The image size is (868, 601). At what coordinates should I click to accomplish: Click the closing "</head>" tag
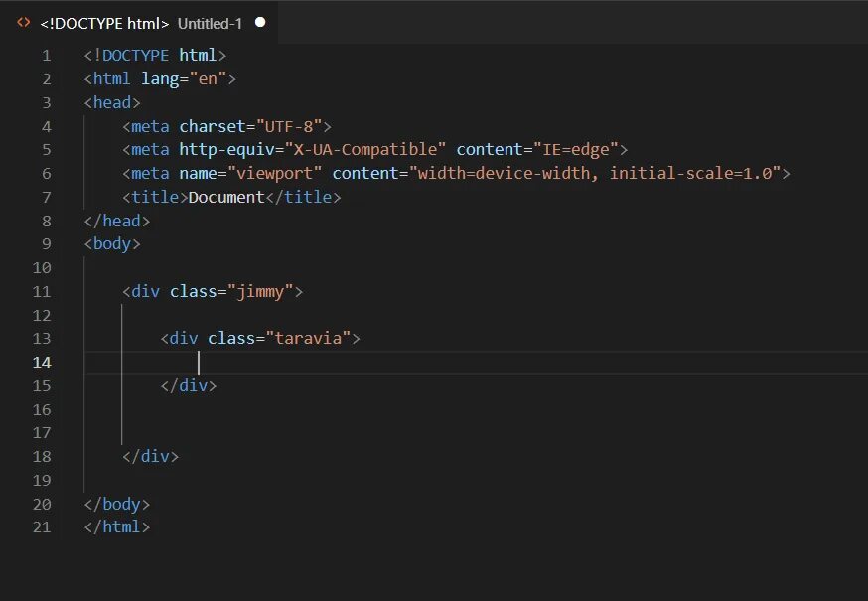point(117,221)
